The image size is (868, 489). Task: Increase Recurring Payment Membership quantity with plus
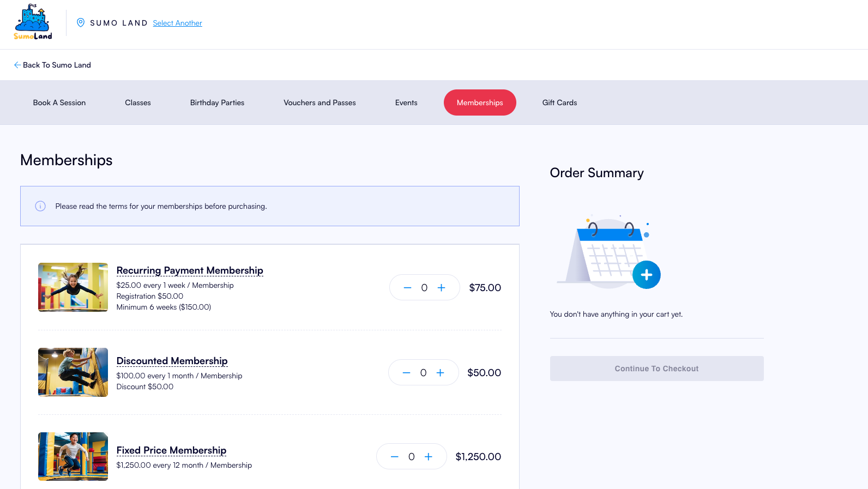[x=441, y=287]
